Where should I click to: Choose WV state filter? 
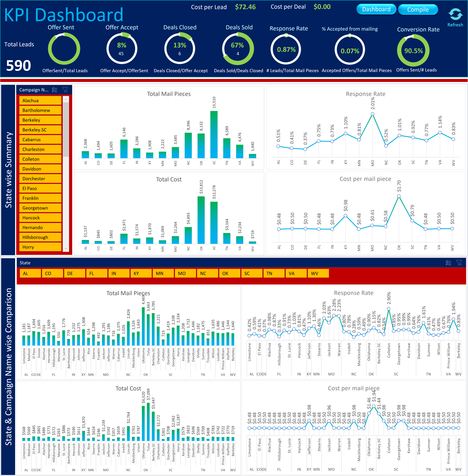pyautogui.click(x=318, y=273)
